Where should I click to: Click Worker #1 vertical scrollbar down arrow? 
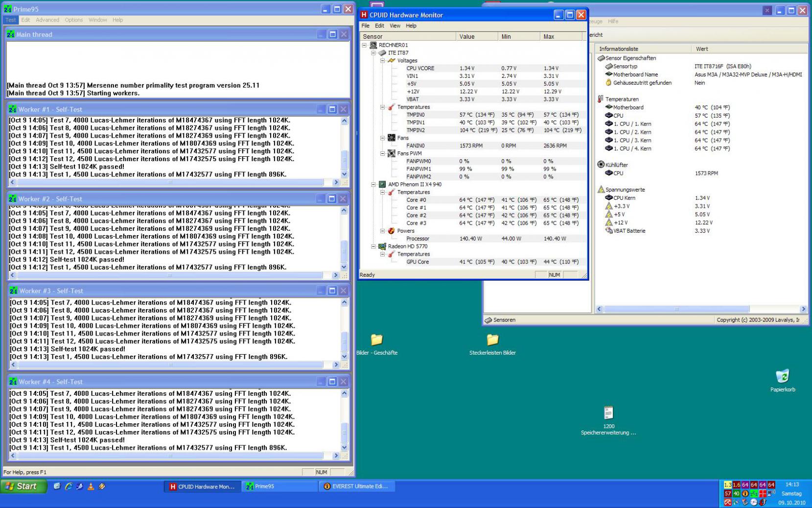click(x=344, y=174)
